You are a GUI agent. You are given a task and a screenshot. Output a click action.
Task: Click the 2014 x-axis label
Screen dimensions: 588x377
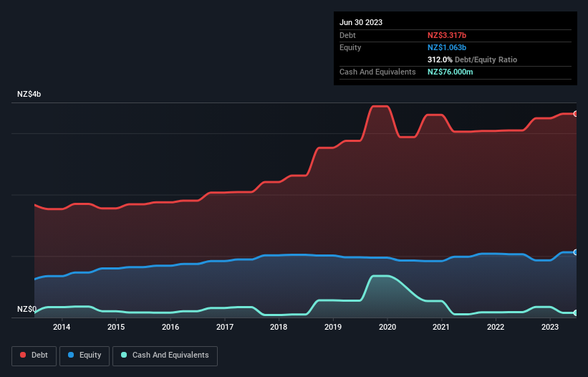pos(62,327)
